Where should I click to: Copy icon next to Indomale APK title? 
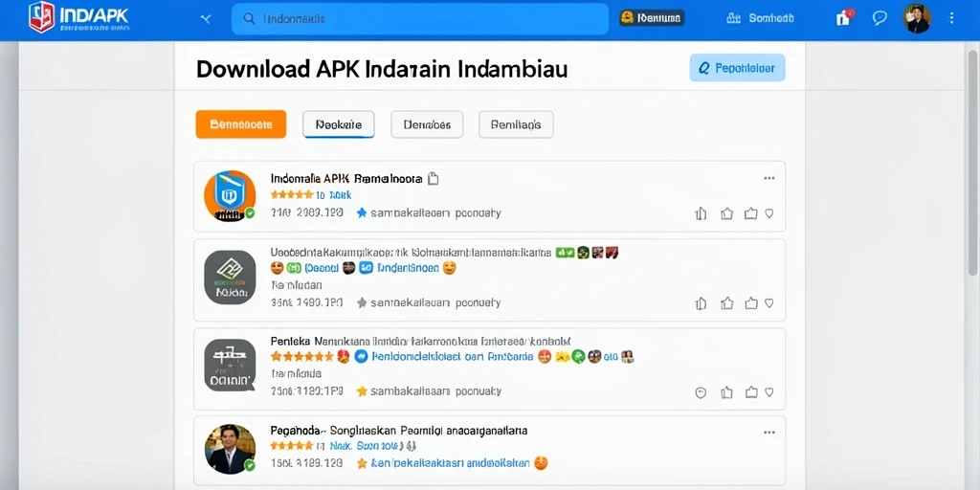tap(433, 179)
